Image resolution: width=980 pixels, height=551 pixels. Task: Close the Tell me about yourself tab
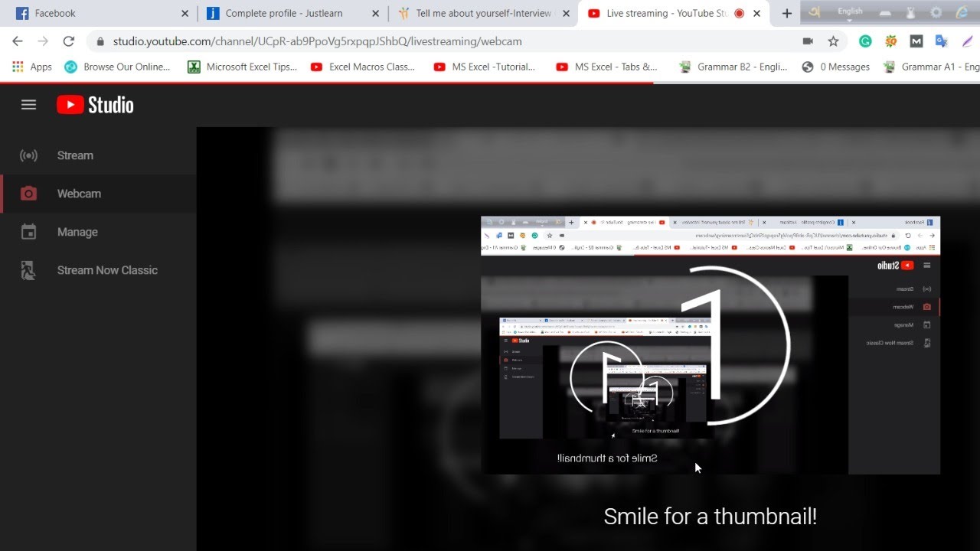[566, 14]
